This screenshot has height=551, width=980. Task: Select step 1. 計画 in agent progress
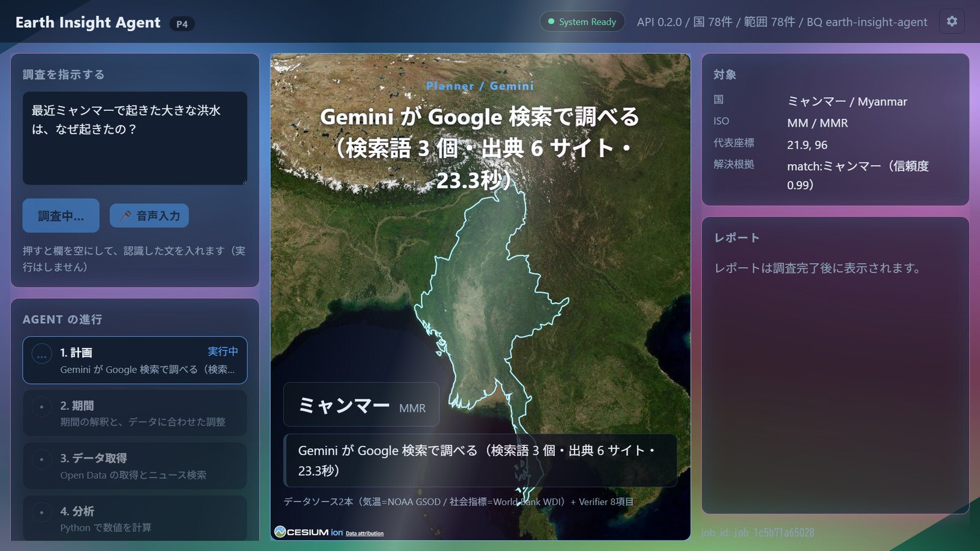tap(135, 360)
